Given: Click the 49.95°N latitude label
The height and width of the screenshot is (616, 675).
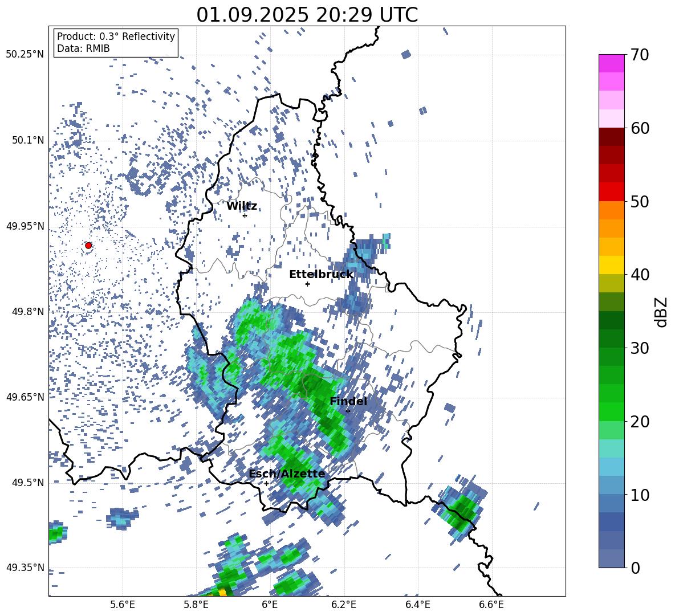Looking at the screenshot, I should coord(25,226).
